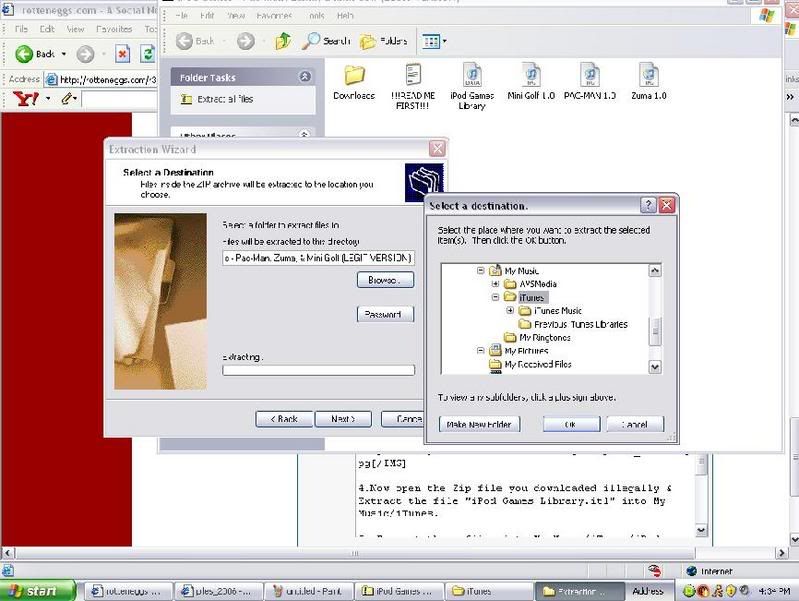This screenshot has height=601, width=799.
Task: Open the Favorites menu in Internet Explorer
Action: tap(114, 29)
